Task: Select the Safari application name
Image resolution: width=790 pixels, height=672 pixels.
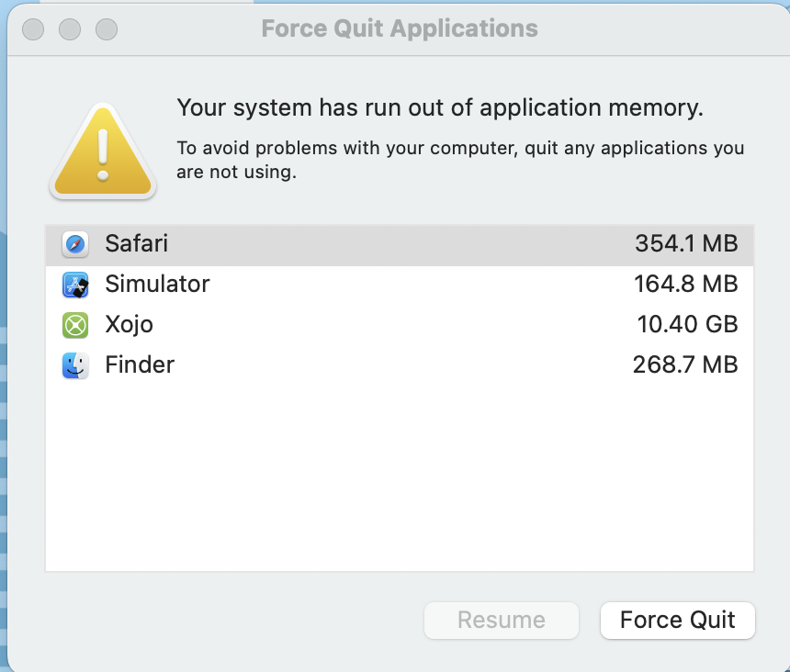Action: 137,243
